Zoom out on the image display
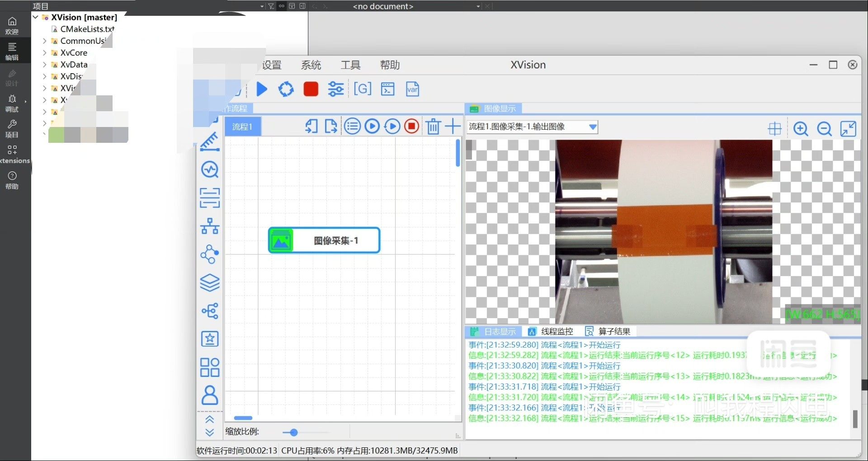Viewport: 868px width, 461px height. (x=824, y=129)
